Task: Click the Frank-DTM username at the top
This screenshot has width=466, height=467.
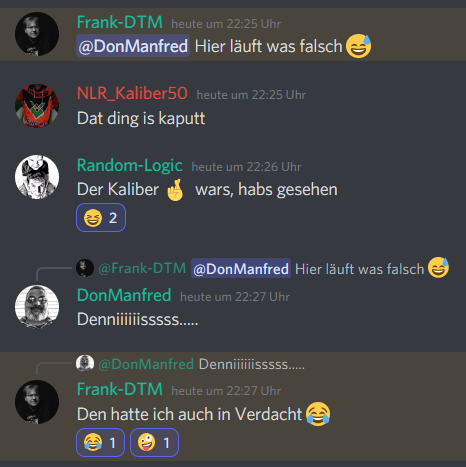Action: [120, 22]
